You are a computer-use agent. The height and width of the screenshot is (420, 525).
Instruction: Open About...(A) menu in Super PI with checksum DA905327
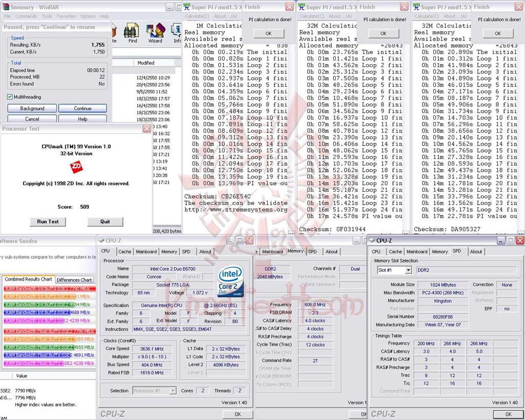pyautogui.click(x=455, y=16)
